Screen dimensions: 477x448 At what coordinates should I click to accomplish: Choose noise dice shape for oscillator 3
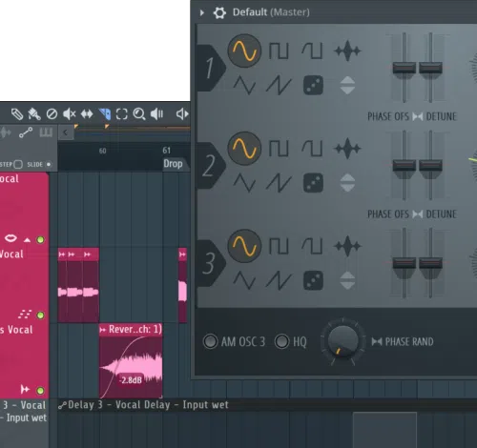[313, 280]
